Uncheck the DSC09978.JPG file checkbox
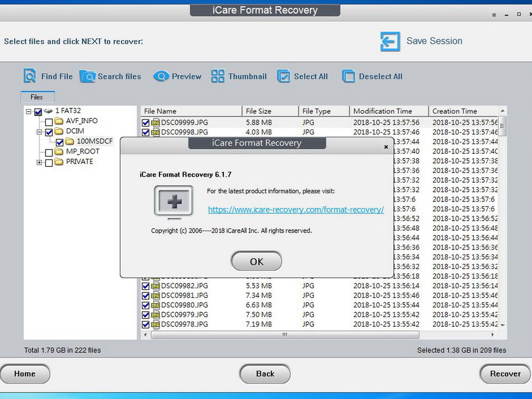The width and height of the screenshot is (532, 399). 146,325
